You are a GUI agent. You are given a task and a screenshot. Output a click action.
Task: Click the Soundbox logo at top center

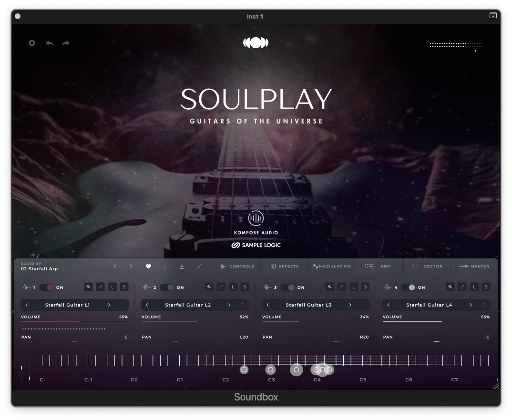(x=256, y=42)
